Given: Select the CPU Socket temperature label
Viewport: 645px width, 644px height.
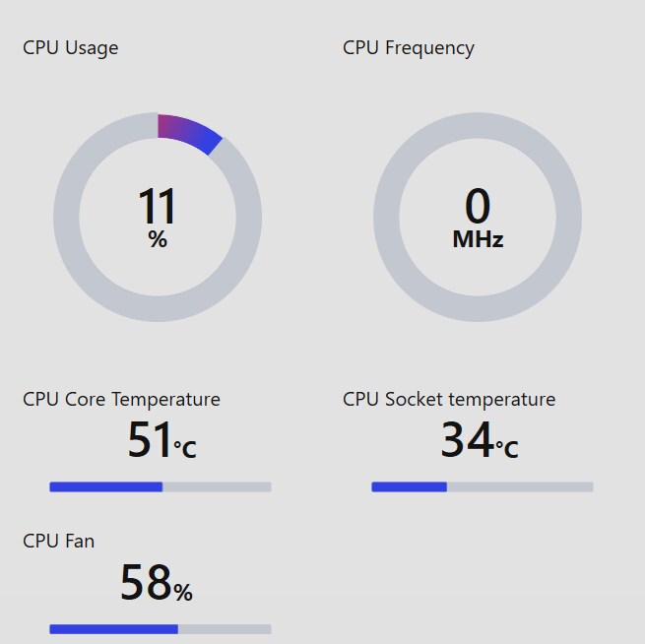Looking at the screenshot, I should pos(449,399).
